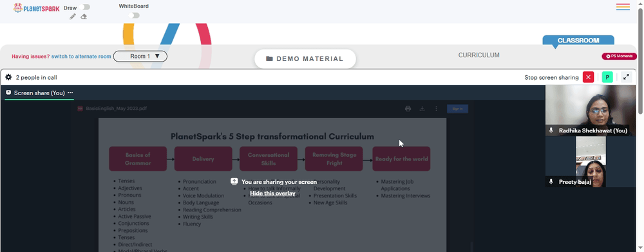The image size is (644, 252).
Task: Click the PS Moments button
Action: pyautogui.click(x=620, y=56)
